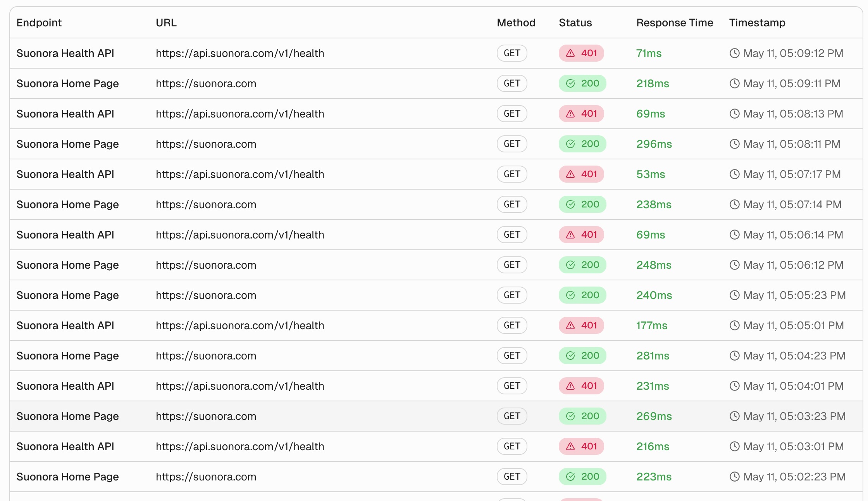
Task: Click timestamp May 11, 05:02:23 PM
Action: click(x=794, y=477)
